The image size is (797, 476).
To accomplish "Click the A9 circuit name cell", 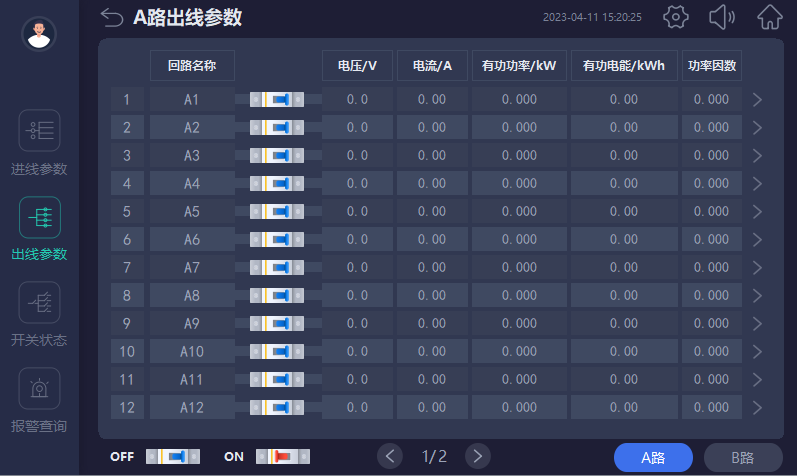I will (x=192, y=324).
